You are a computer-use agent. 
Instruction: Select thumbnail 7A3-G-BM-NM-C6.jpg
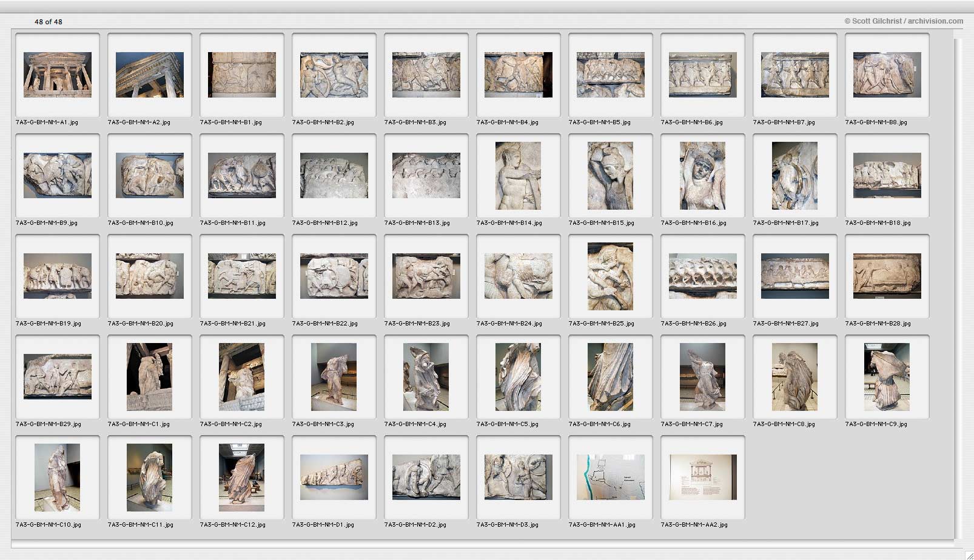[x=611, y=377]
